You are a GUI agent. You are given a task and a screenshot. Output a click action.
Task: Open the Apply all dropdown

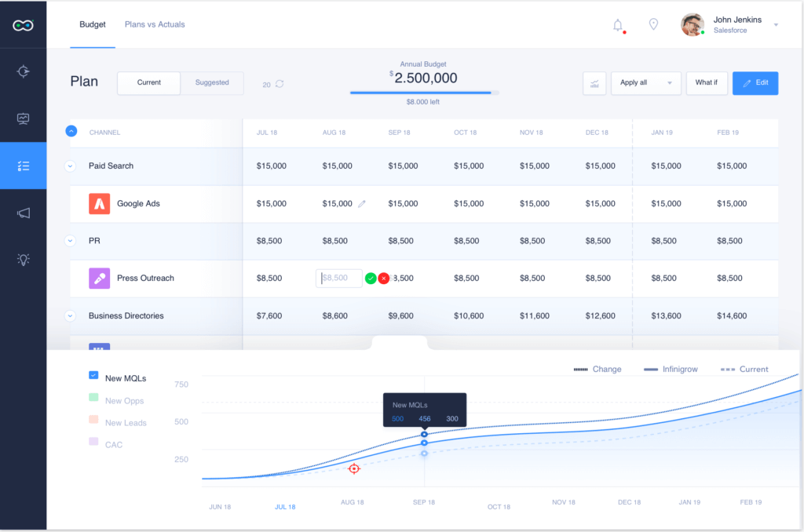(645, 83)
